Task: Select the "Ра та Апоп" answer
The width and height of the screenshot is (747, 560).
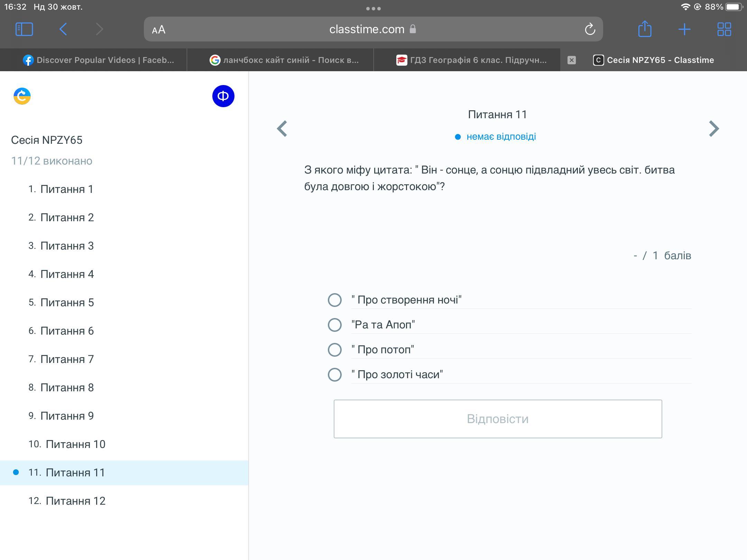Action: (x=335, y=325)
